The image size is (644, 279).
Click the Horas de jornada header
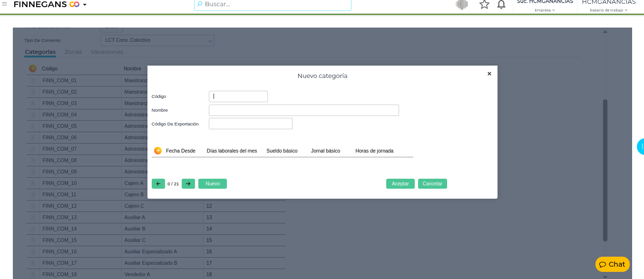coord(374,151)
